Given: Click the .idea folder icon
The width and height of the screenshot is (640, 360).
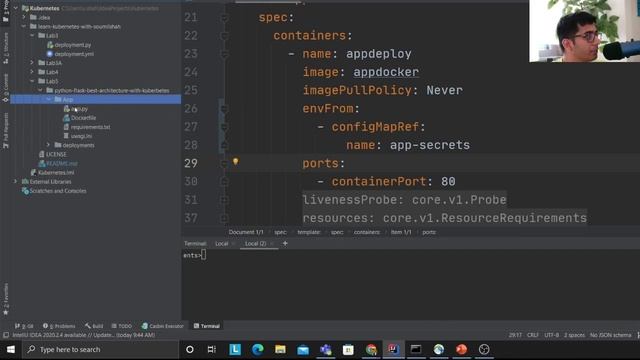Looking at the screenshot, I should pos(33,17).
